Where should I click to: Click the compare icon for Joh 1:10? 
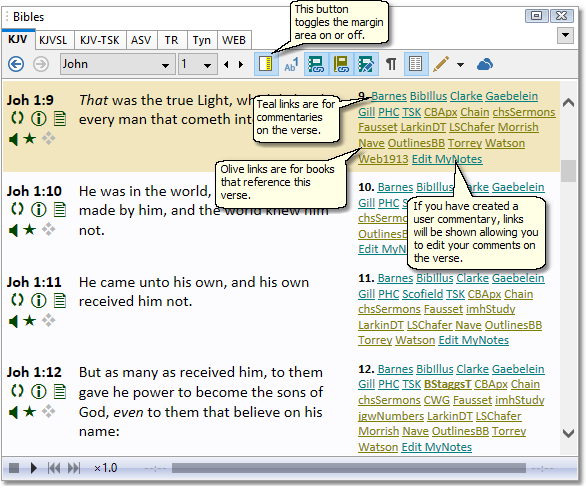(17, 209)
